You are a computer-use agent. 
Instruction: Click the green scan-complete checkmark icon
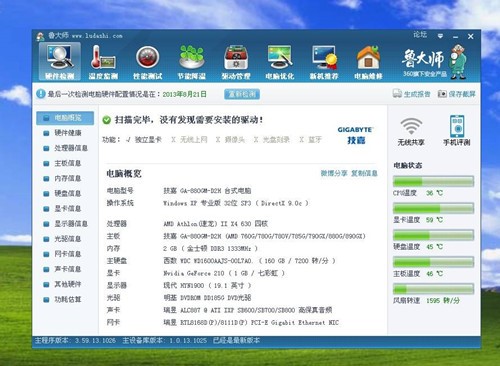tap(107, 120)
